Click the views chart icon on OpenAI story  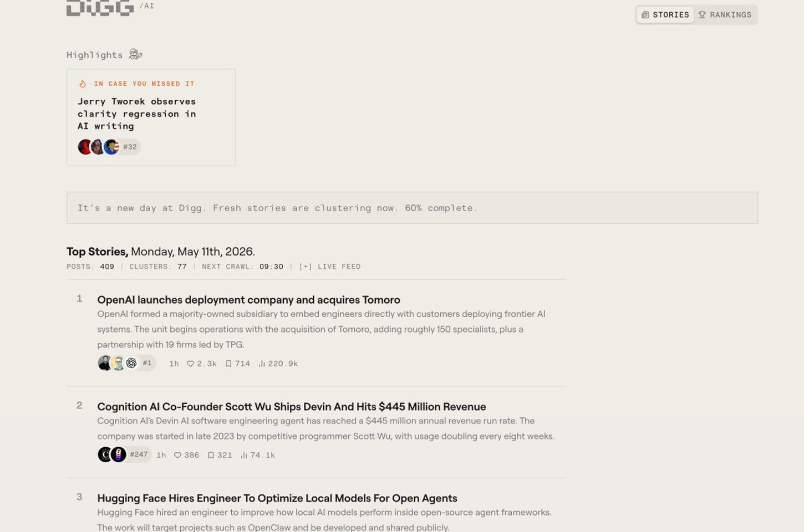[x=262, y=364]
